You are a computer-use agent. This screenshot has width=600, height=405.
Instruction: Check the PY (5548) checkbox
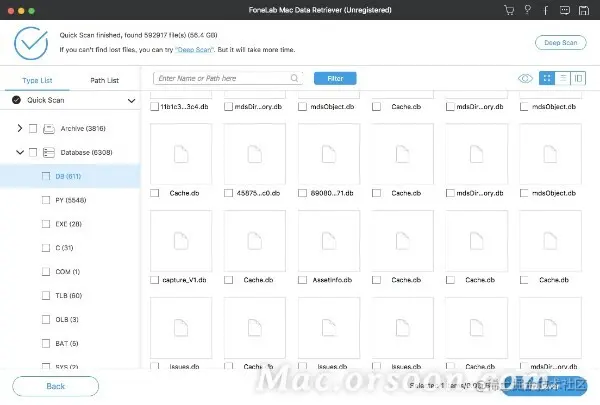click(46, 200)
